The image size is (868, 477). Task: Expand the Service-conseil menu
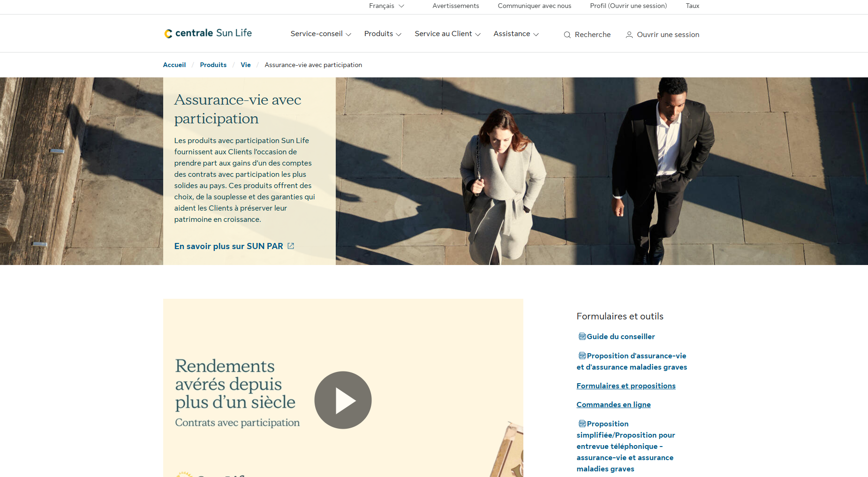321,34
